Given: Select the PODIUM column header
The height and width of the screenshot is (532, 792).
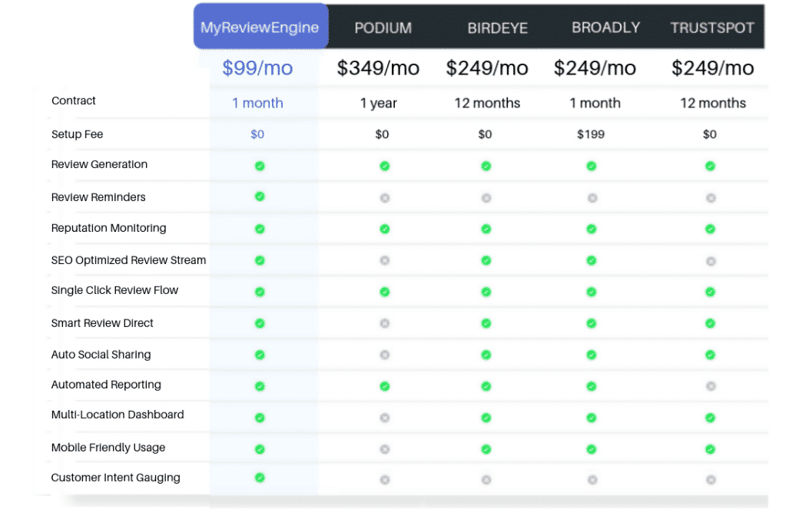Looking at the screenshot, I should 383,28.
